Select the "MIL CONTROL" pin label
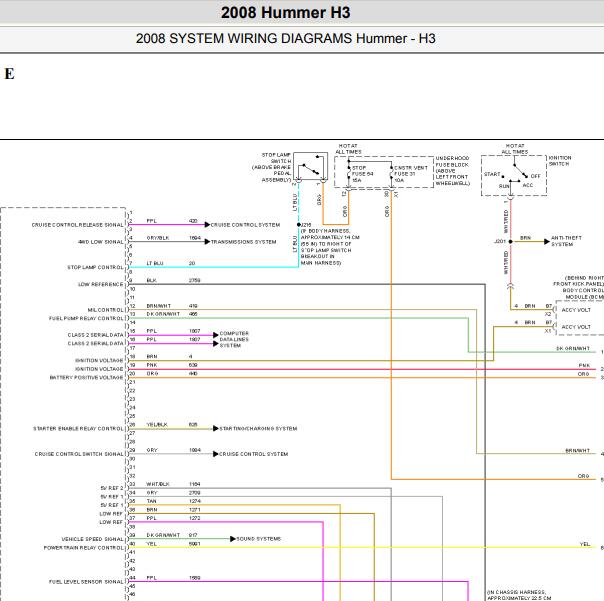The image size is (604, 601). coord(106,310)
